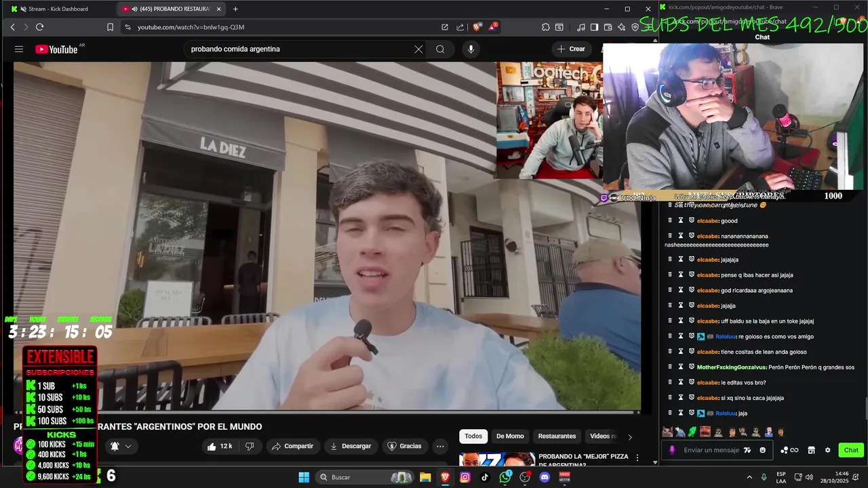Click Raloluu username saying re goloso
This screenshot has width=868, height=488.
point(726,336)
